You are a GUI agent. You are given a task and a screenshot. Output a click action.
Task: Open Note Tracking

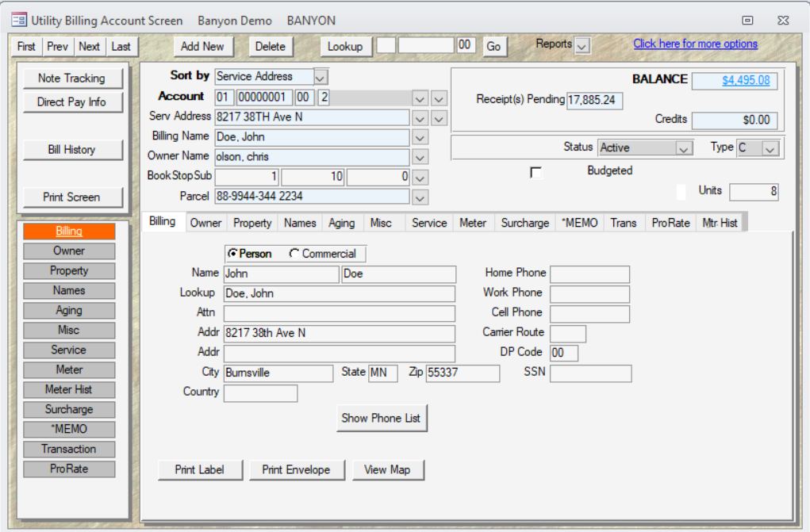(72, 78)
